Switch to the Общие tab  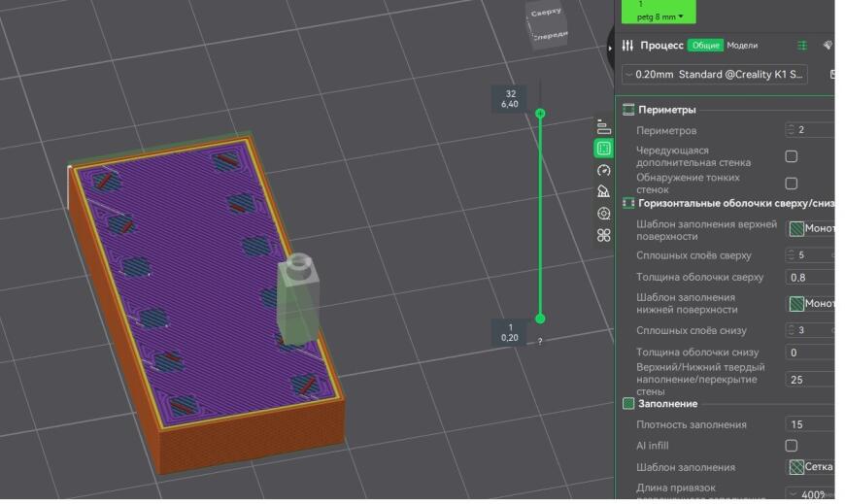705,46
